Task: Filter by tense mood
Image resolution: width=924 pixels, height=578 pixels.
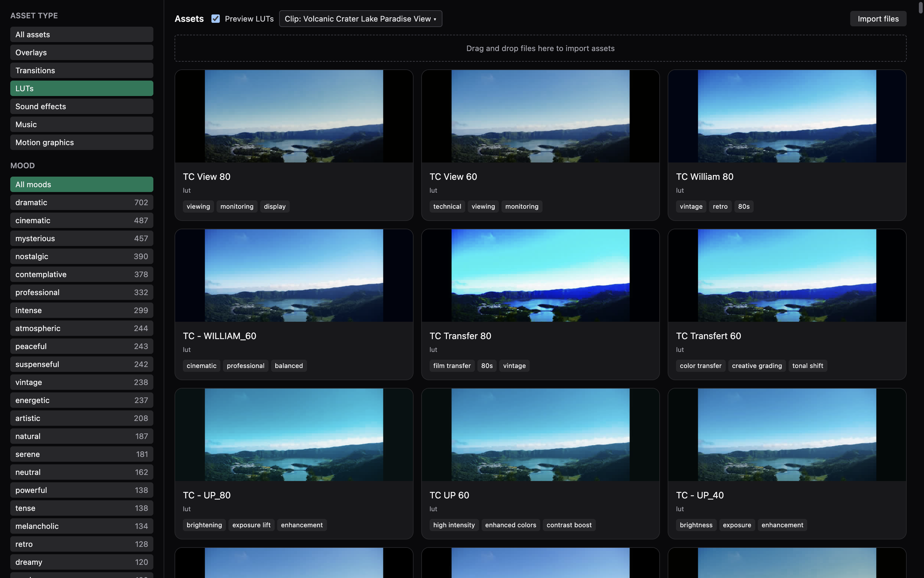Action: point(82,508)
